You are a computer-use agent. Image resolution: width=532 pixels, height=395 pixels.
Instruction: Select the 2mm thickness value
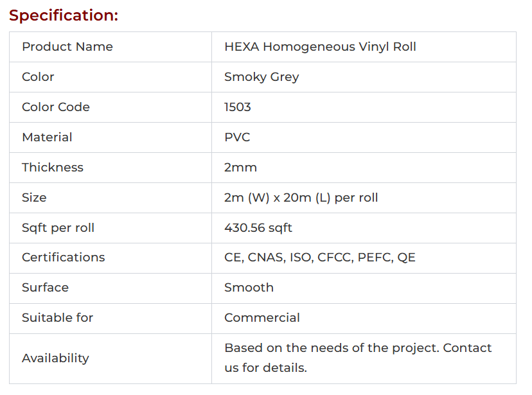tap(240, 168)
